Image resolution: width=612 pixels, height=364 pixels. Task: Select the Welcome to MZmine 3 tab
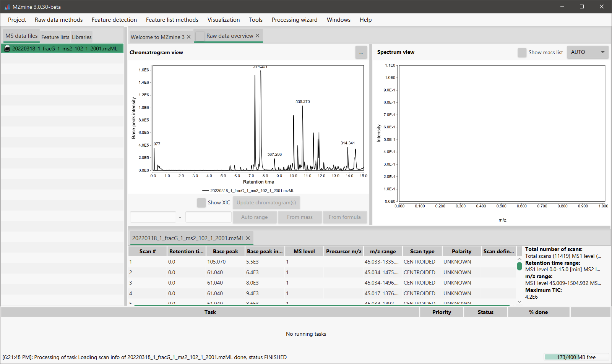[x=157, y=37]
